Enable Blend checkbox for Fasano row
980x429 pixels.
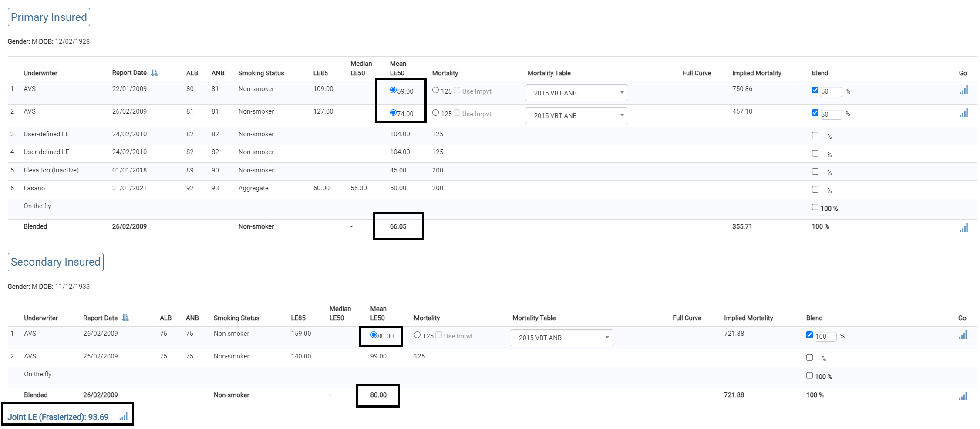[815, 189]
